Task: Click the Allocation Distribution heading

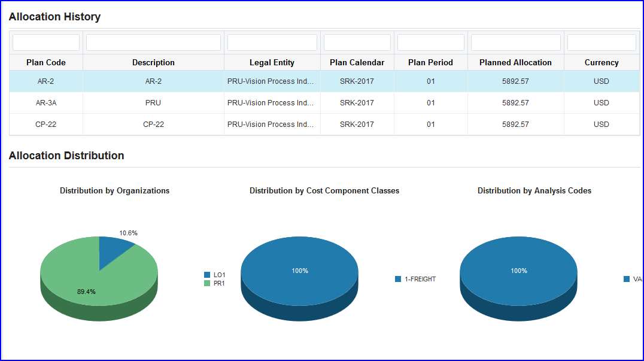Action: 66,156
